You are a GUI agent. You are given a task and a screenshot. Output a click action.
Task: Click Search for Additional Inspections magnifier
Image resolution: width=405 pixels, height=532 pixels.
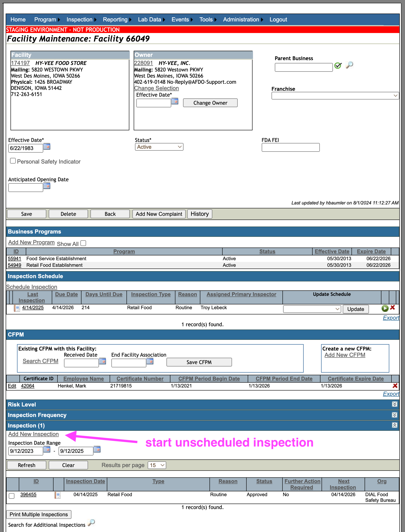click(91, 523)
